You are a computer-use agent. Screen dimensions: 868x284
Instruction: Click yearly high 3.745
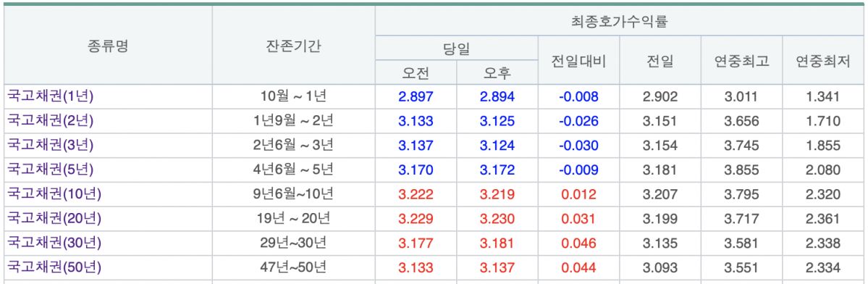click(741, 146)
